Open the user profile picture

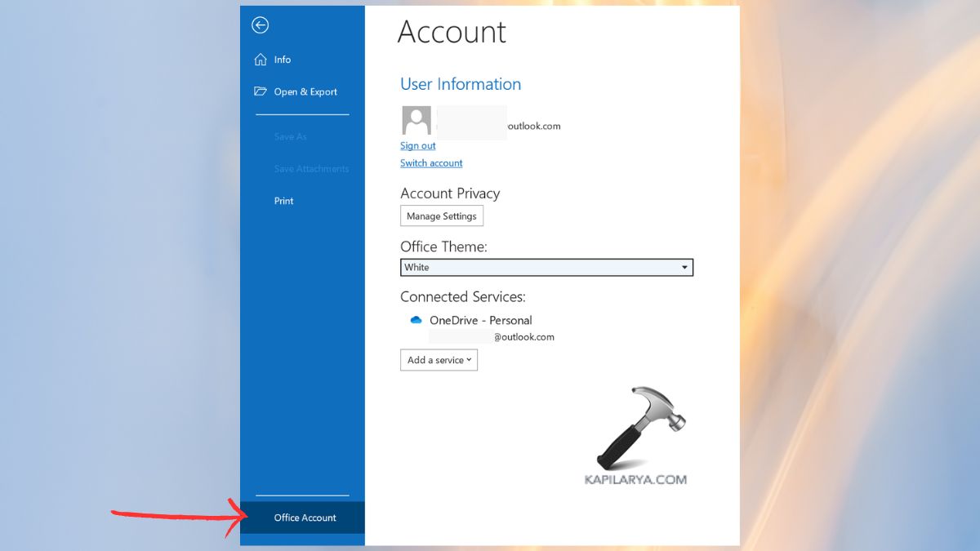pos(416,119)
